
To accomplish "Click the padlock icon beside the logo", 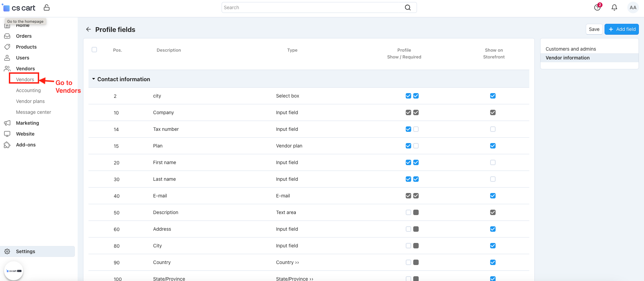I will pos(47,7).
